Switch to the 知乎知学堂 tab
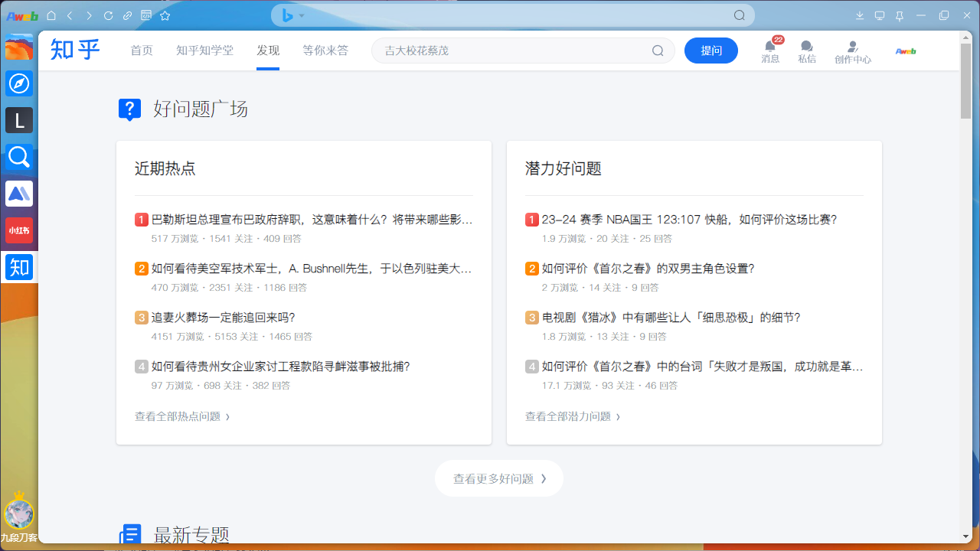Viewport: 980px width, 551px height. tap(204, 50)
